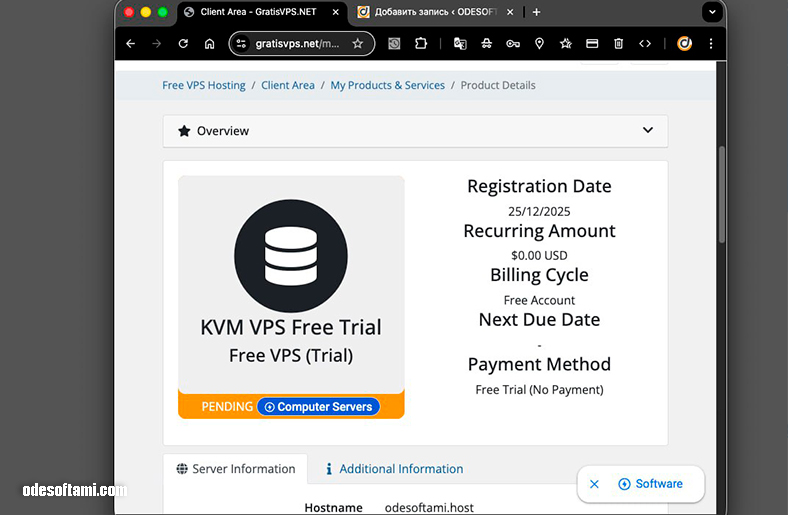
Task: Click the incognito-style hat extension icon
Action: click(x=486, y=44)
